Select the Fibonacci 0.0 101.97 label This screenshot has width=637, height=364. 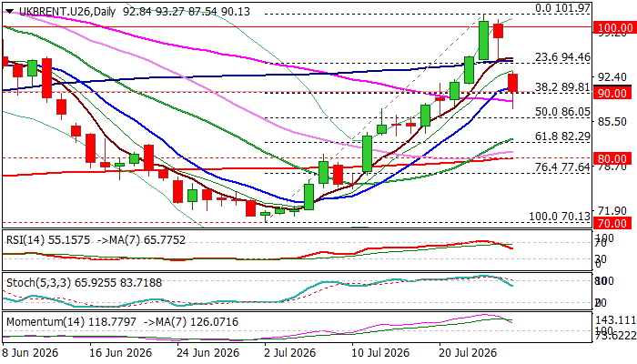pyautogui.click(x=562, y=7)
